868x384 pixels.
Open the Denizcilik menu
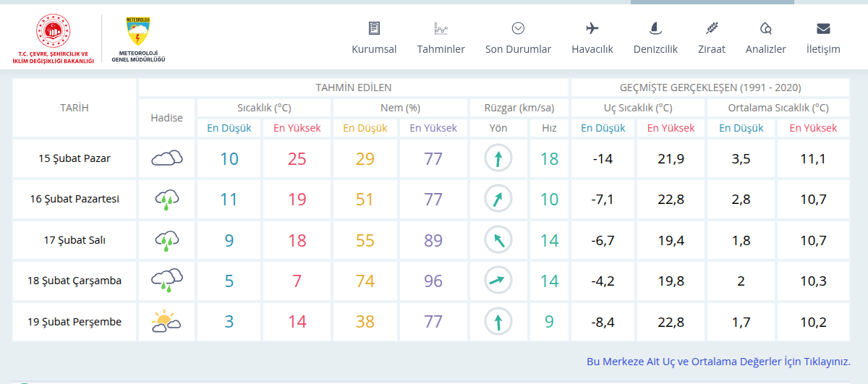coord(655,29)
